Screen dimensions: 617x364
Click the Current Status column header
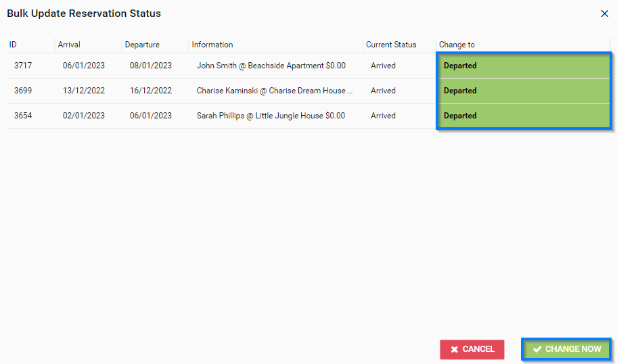[x=391, y=45]
